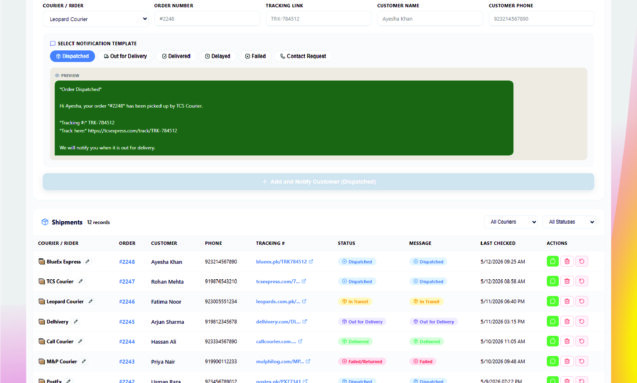The width and height of the screenshot is (637, 383).
Task: Click the Shipments heading
Action: point(67,222)
